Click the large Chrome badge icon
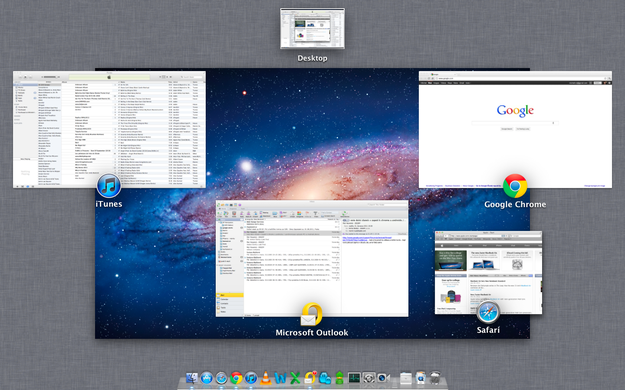 click(515, 186)
